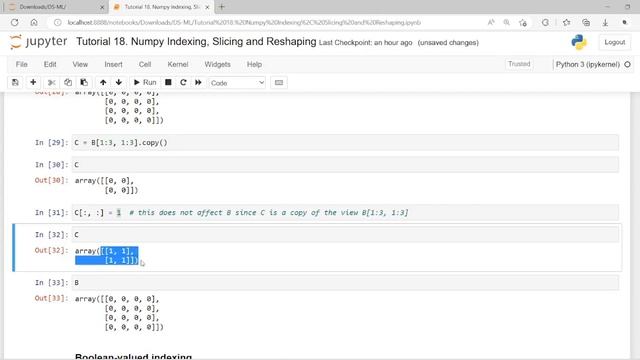The image size is (640, 360).
Task: Click code cell In [32] containing C
Action: (x=345, y=234)
